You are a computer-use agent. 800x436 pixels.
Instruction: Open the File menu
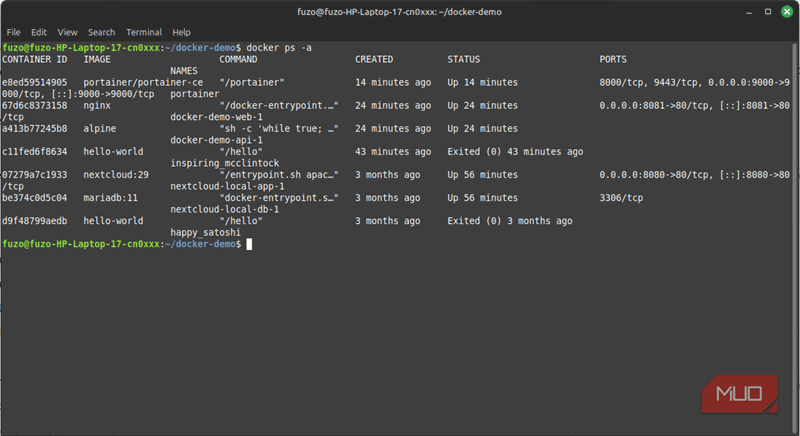[14, 32]
